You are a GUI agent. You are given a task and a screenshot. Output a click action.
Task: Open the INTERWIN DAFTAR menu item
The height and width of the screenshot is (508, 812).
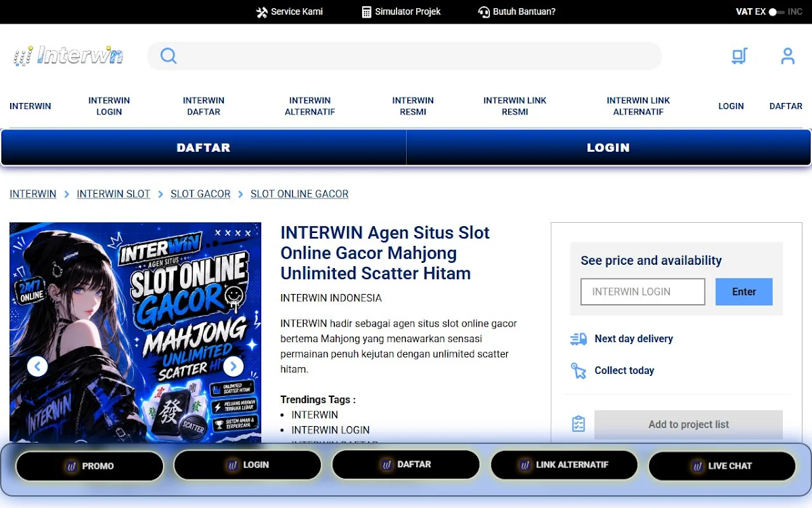[x=204, y=106]
